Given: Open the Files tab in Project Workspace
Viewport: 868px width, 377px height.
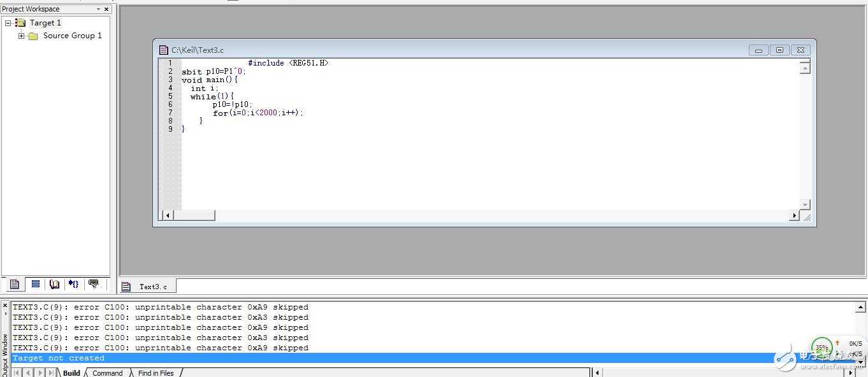Looking at the screenshot, I should pyautogui.click(x=15, y=284).
